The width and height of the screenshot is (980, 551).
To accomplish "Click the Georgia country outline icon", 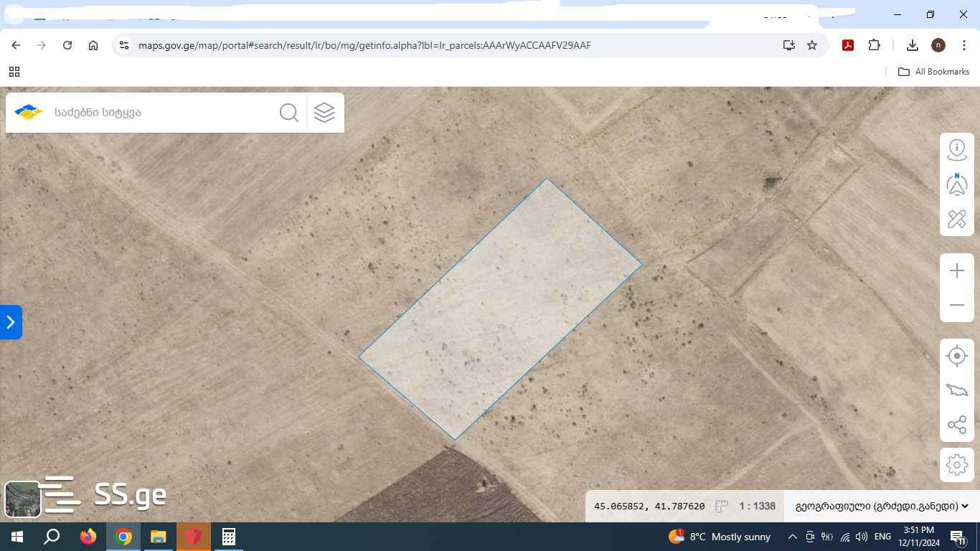I will [x=957, y=390].
